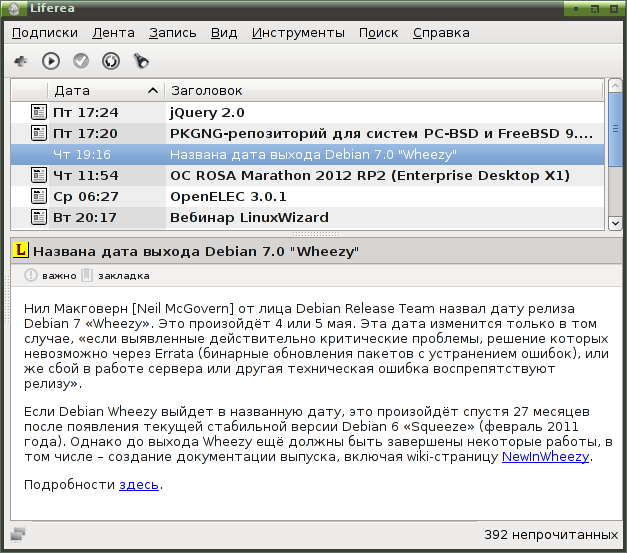The height and width of the screenshot is (553, 627).
Task: Open the Лента menu
Action: pos(114,33)
